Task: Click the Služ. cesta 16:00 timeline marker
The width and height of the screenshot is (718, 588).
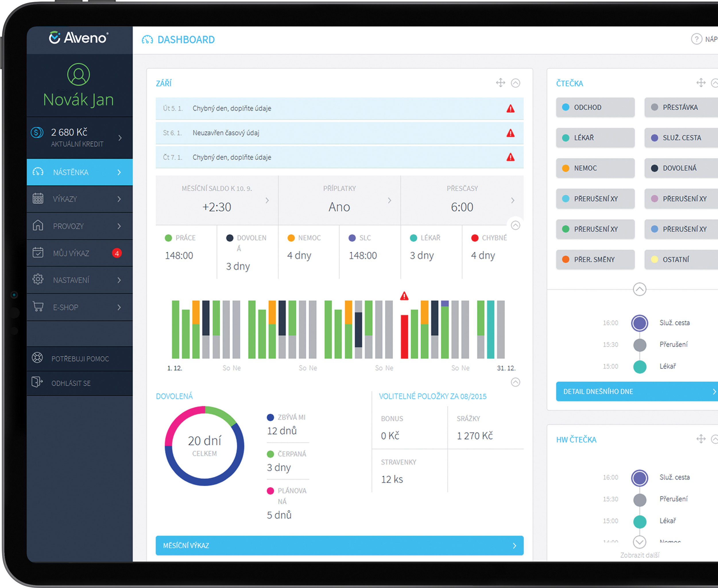Action: point(639,323)
